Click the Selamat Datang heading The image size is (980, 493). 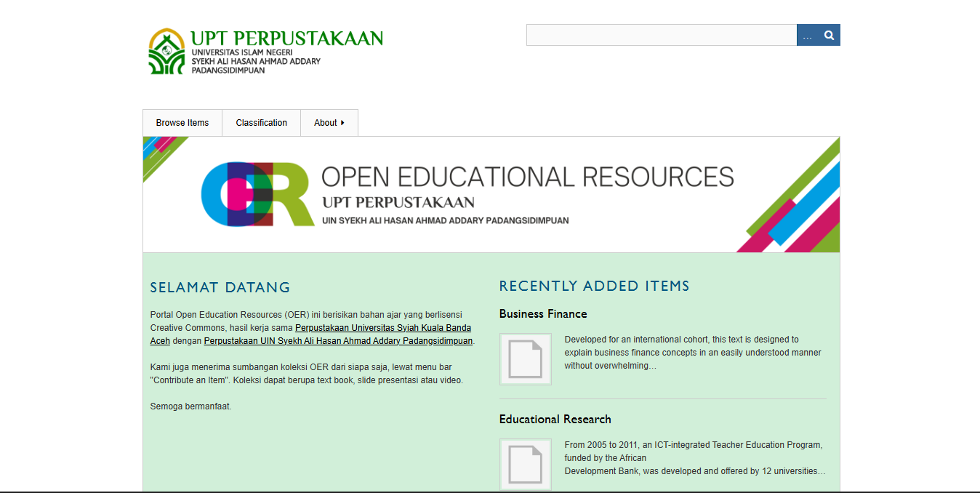pyautogui.click(x=220, y=287)
